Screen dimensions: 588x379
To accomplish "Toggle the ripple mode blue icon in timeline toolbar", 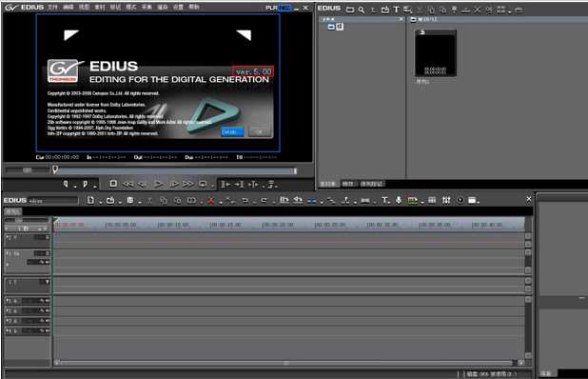I will pos(312,201).
